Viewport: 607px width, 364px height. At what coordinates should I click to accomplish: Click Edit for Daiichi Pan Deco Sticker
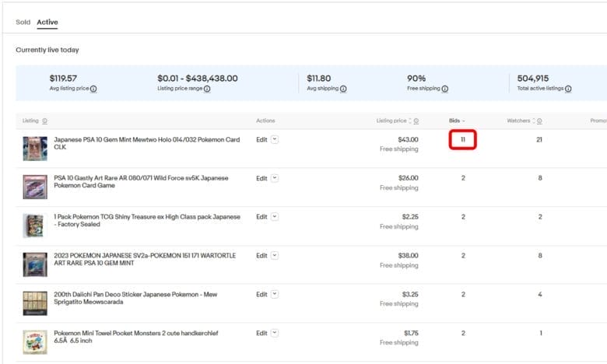pos(261,295)
